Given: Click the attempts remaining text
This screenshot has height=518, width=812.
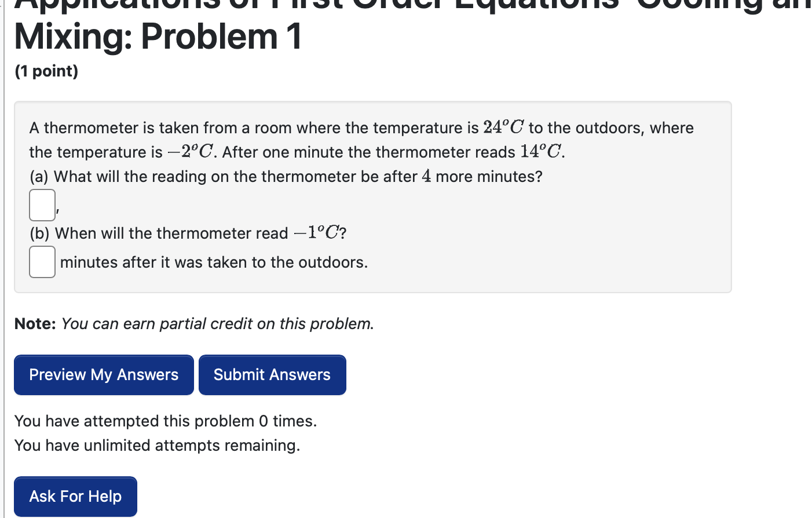Looking at the screenshot, I should (158, 445).
